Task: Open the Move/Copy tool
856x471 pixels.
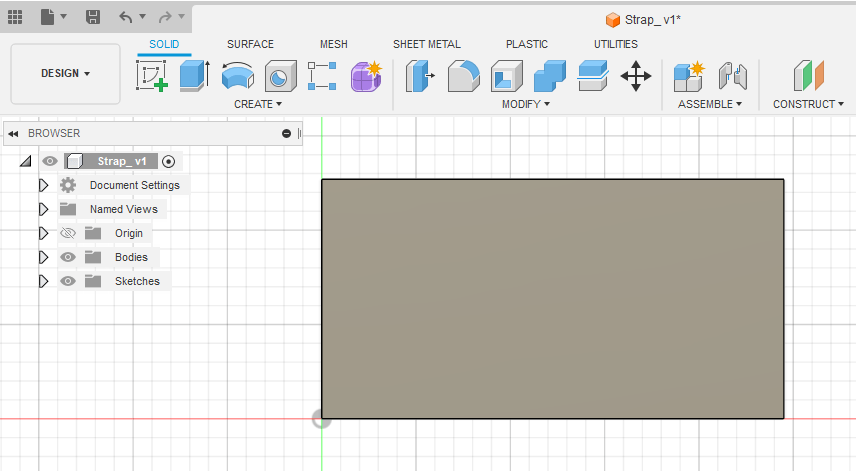Action: point(636,76)
